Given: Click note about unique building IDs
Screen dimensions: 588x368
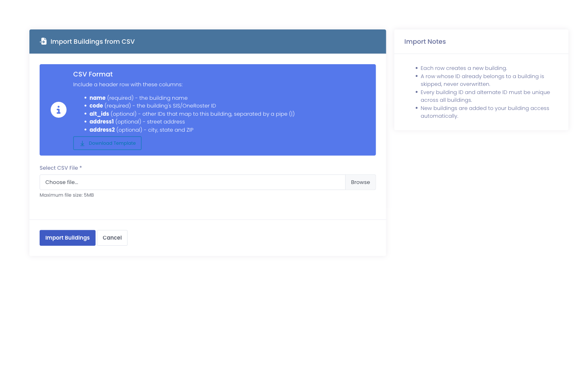Looking at the screenshot, I should 485,96.
